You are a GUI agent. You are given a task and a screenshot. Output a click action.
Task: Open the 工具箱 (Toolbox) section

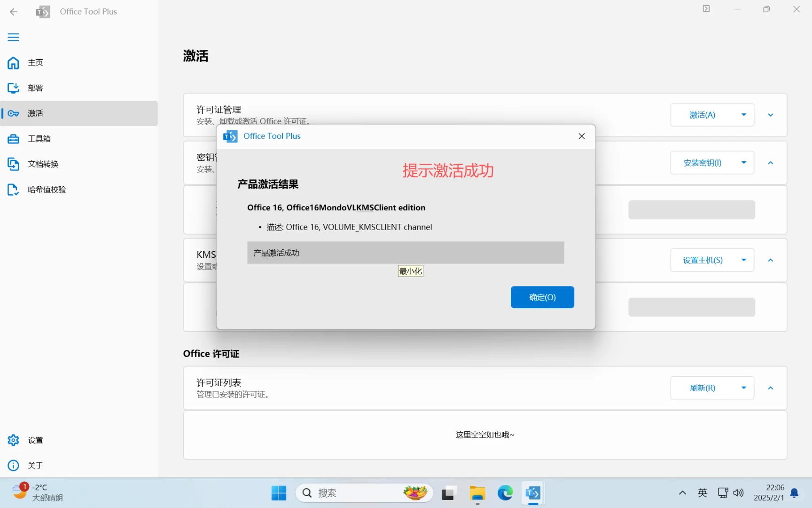(38, 138)
